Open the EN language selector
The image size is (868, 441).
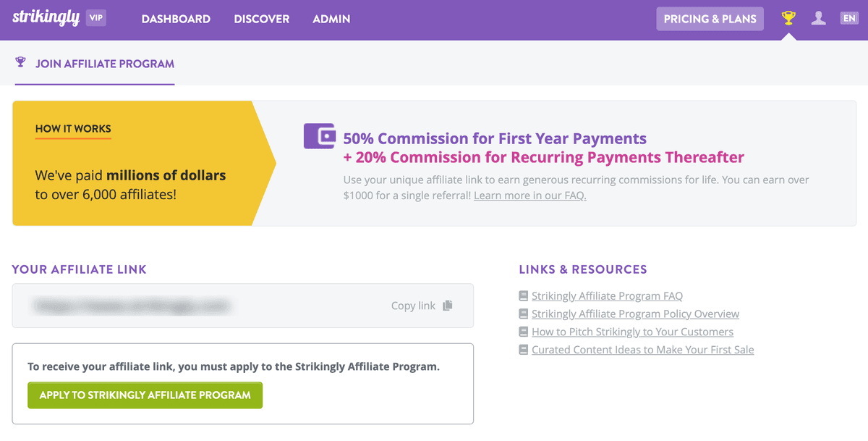848,18
